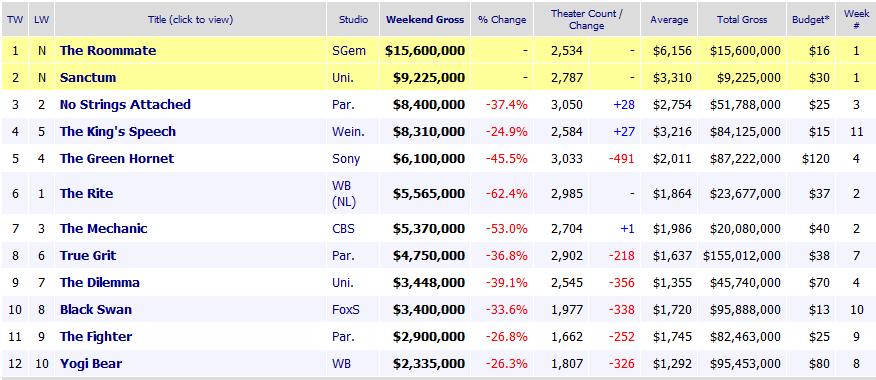View The Mechanic movie page
The height and width of the screenshot is (380, 876).
point(103,229)
